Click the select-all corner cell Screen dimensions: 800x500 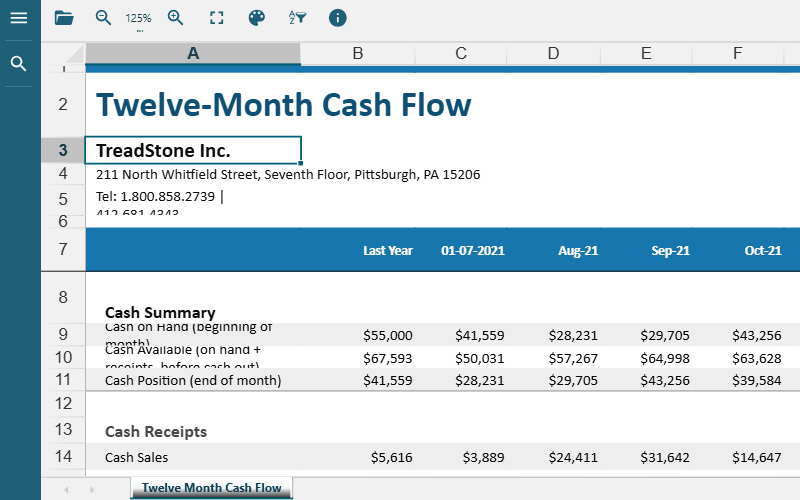tap(63, 54)
